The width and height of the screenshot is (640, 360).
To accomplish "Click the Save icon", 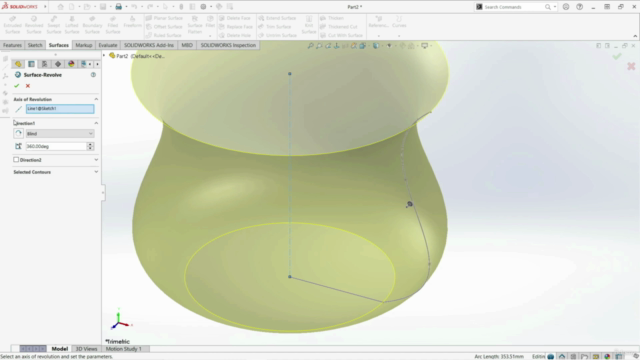I will (x=103, y=7).
